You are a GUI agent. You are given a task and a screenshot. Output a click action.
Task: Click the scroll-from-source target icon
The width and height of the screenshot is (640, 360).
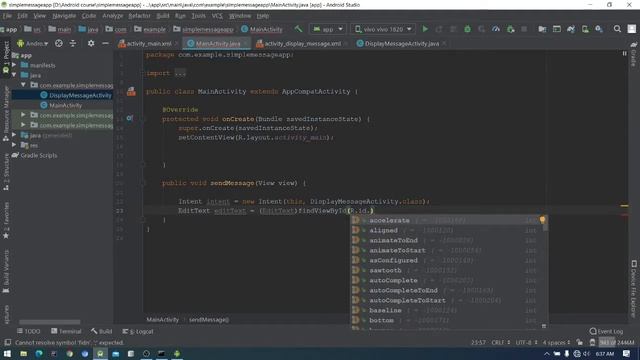[x=59, y=43]
